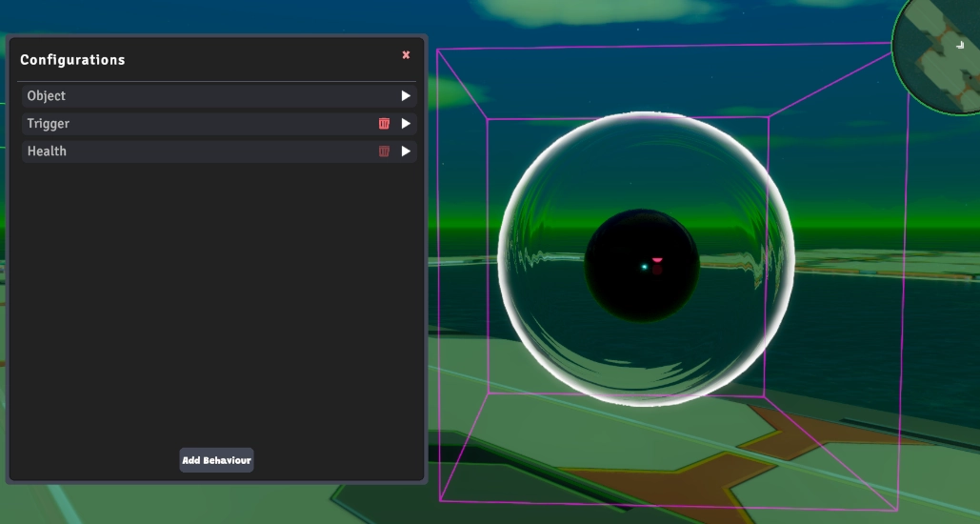Click the red marker at sphere center
The width and height of the screenshot is (980, 524).
(657, 260)
